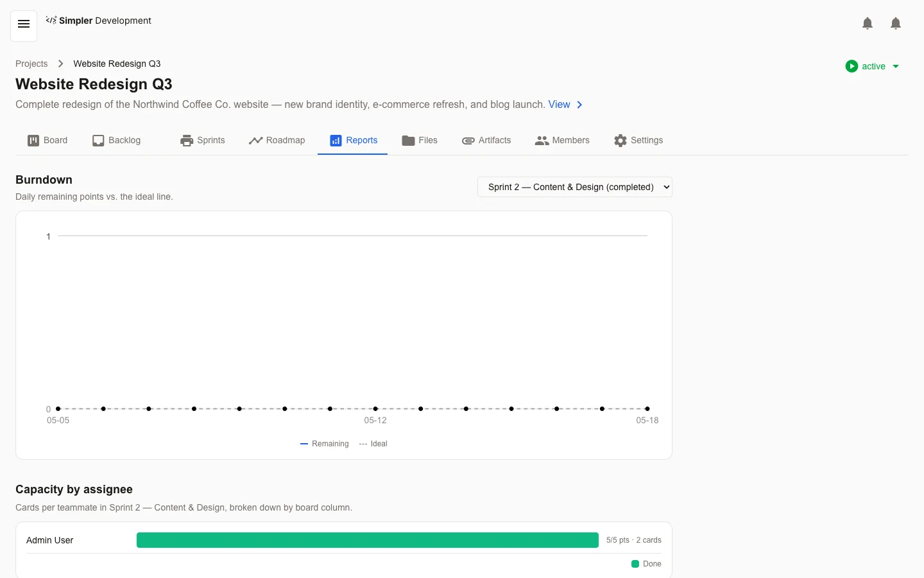The width and height of the screenshot is (924, 578).
Task: Select the Reports tab label
Action: pos(362,141)
